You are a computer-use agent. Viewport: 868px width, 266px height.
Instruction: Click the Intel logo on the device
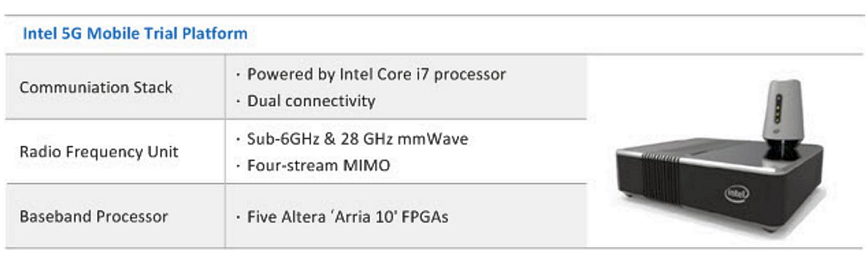(737, 194)
